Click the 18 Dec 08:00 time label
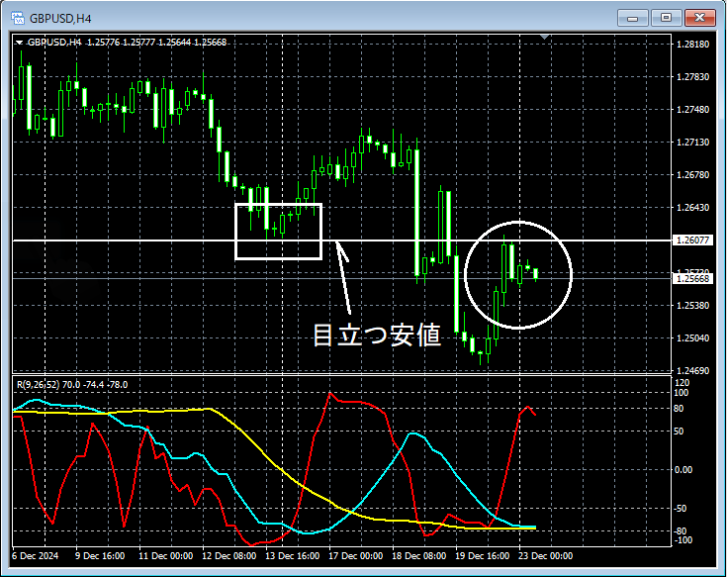This screenshot has height=577, width=728. pyautogui.click(x=418, y=556)
